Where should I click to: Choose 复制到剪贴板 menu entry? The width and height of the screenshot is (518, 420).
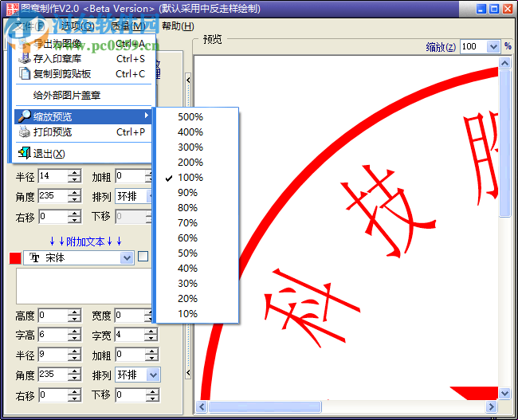pyautogui.click(x=83, y=73)
